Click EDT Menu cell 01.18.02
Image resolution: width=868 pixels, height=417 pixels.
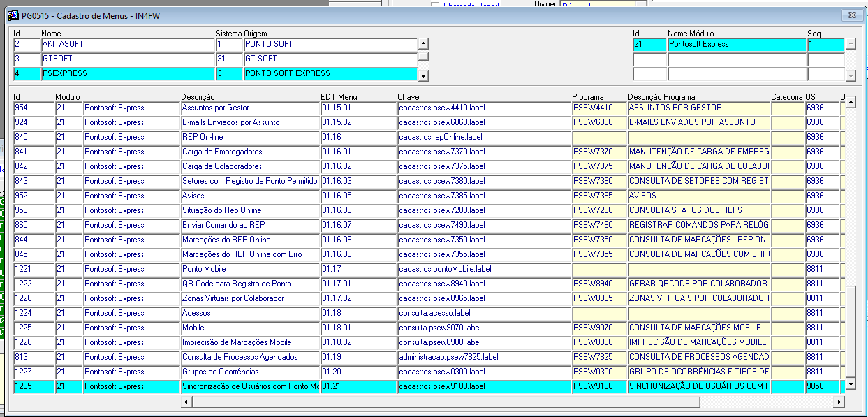[x=358, y=342]
